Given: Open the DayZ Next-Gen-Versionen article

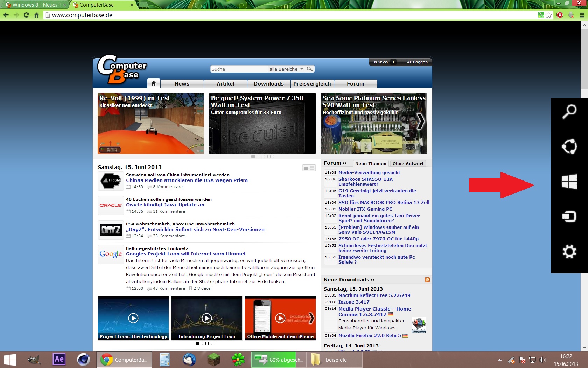Looking at the screenshot, I should point(195,230).
